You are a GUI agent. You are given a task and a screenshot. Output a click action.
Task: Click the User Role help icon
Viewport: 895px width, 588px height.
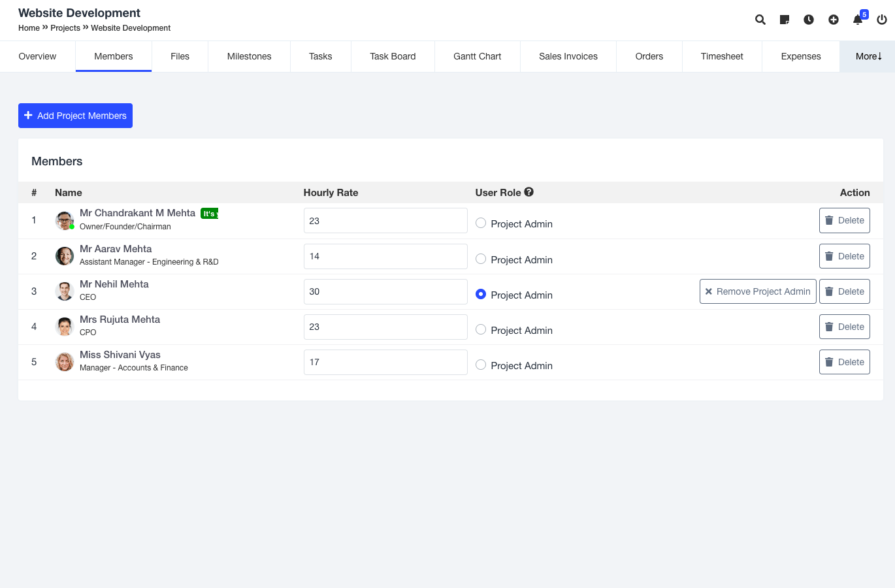coord(529,192)
